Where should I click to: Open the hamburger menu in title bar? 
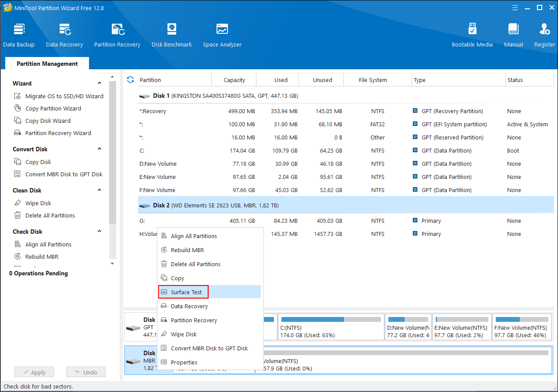pyautogui.click(x=515, y=7)
